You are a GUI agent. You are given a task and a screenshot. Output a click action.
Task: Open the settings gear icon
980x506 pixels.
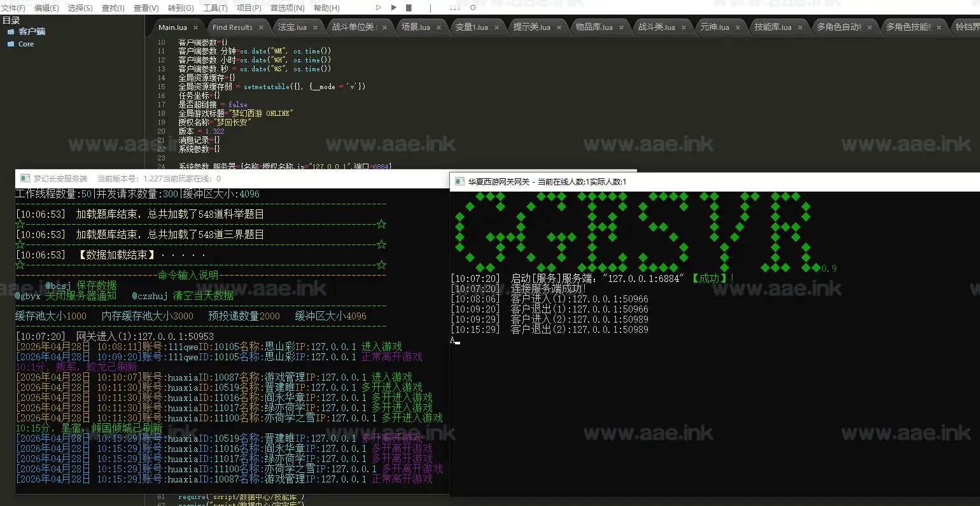tap(473, 8)
